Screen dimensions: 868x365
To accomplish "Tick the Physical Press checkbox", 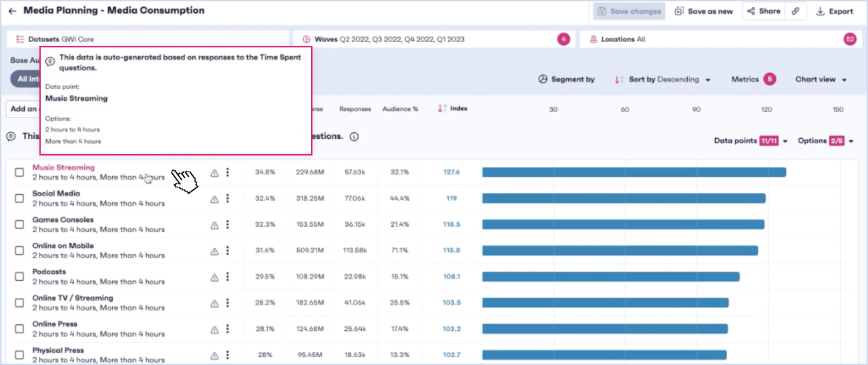I will point(19,354).
